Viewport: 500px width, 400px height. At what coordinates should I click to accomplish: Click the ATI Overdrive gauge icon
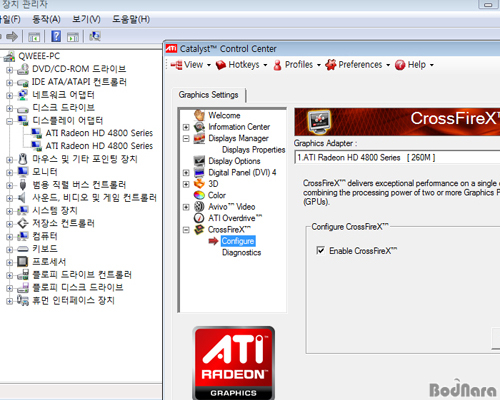[x=199, y=218]
